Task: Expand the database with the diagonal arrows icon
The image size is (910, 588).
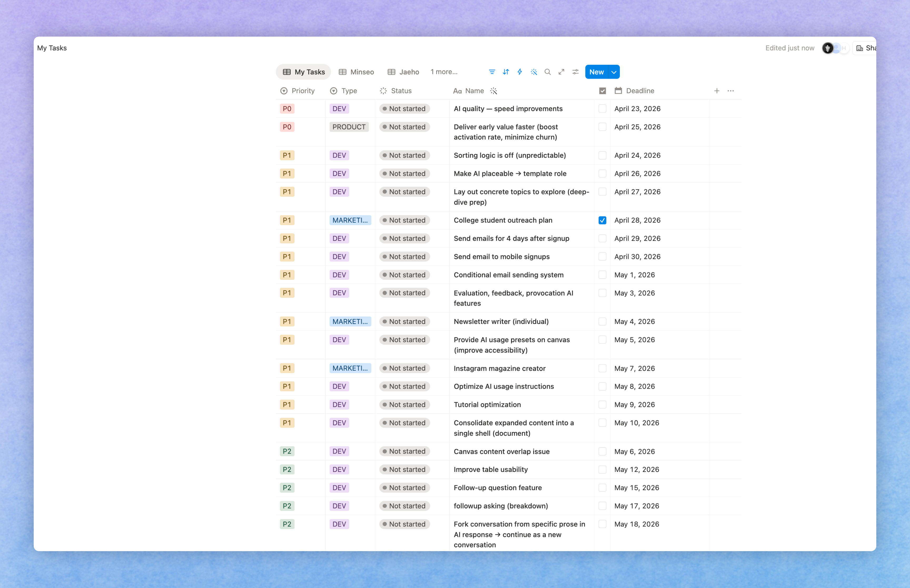Action: [x=561, y=72]
